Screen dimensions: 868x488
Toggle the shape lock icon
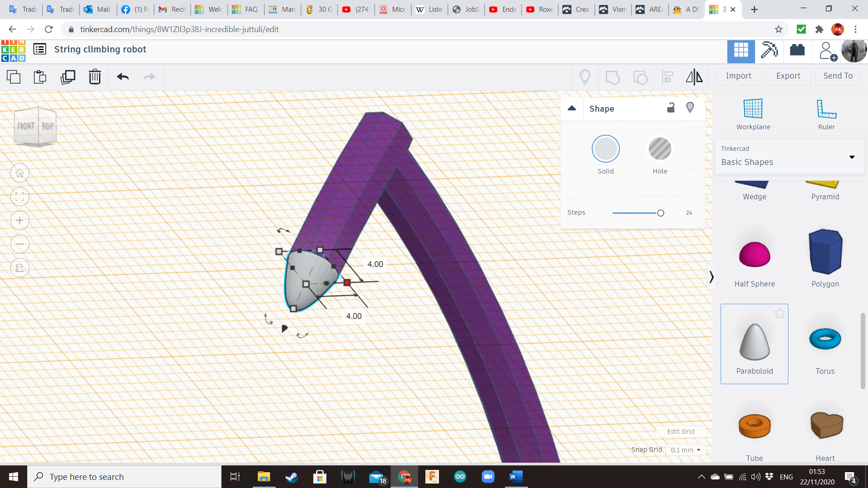[x=671, y=108]
